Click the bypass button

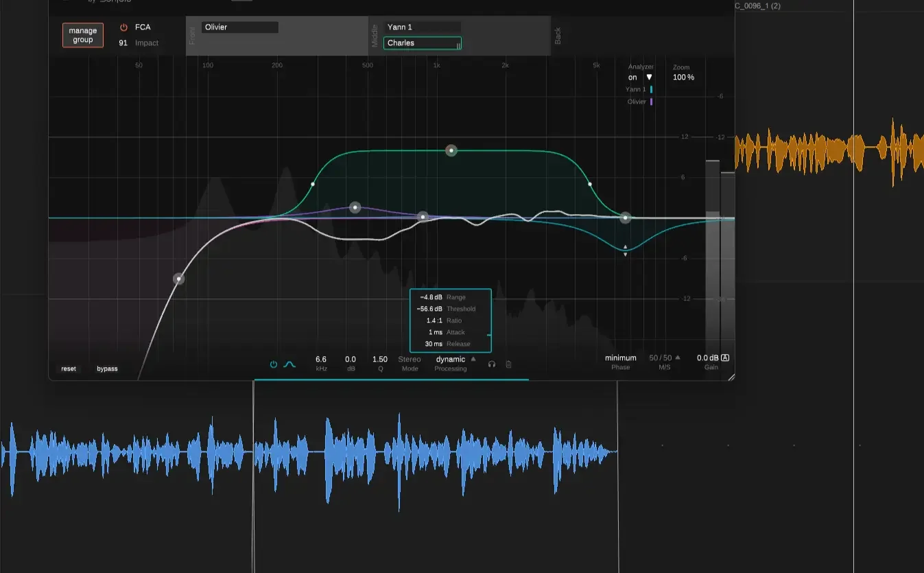pyautogui.click(x=107, y=369)
